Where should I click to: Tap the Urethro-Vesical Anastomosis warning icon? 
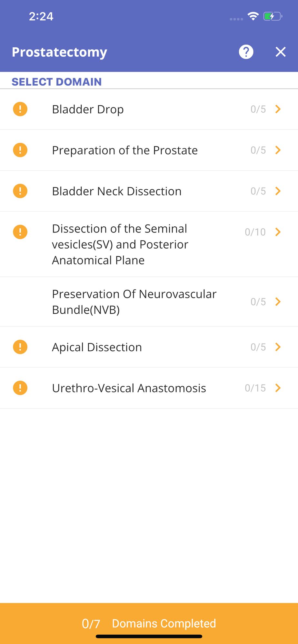[x=20, y=388]
